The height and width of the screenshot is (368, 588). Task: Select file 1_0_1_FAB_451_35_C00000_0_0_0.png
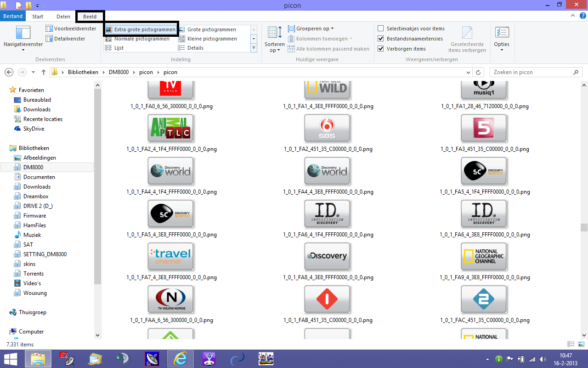[x=328, y=320]
